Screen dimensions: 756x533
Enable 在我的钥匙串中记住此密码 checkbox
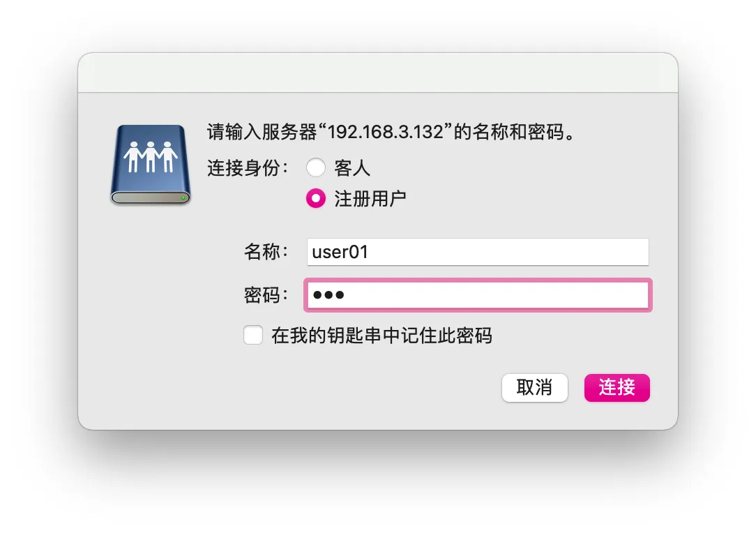(x=253, y=335)
